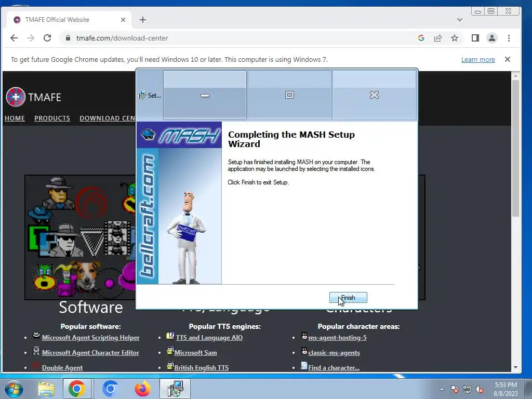Open File Explorer from the taskbar

(46, 389)
